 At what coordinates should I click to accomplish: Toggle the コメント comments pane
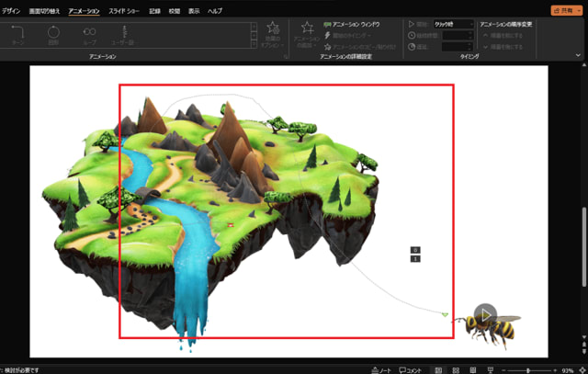412,368
